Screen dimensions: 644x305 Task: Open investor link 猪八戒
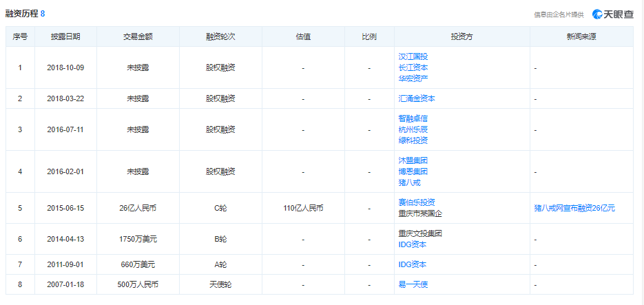point(410,182)
